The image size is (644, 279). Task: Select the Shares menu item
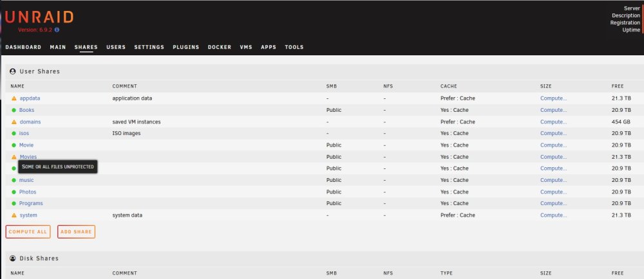[86, 47]
